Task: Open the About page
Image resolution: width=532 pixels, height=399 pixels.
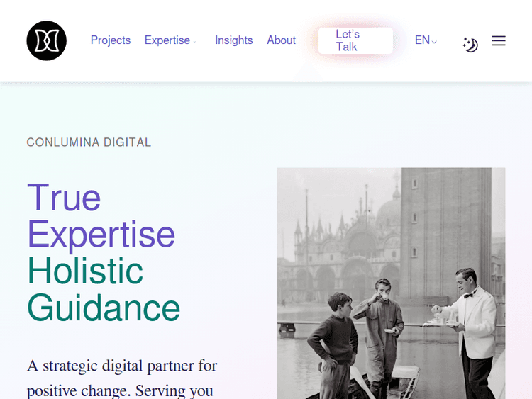Action: (x=281, y=40)
